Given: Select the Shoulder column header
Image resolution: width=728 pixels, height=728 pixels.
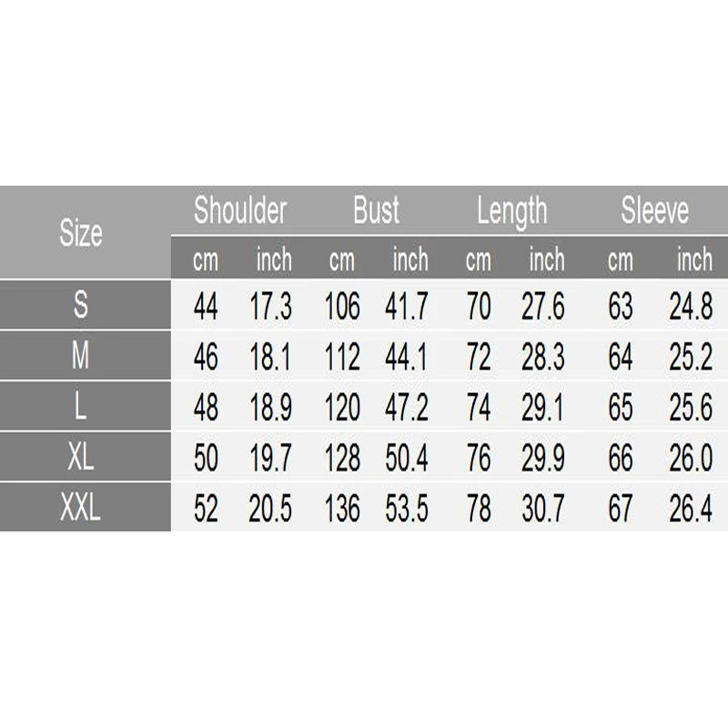Looking at the screenshot, I should click(240, 211).
